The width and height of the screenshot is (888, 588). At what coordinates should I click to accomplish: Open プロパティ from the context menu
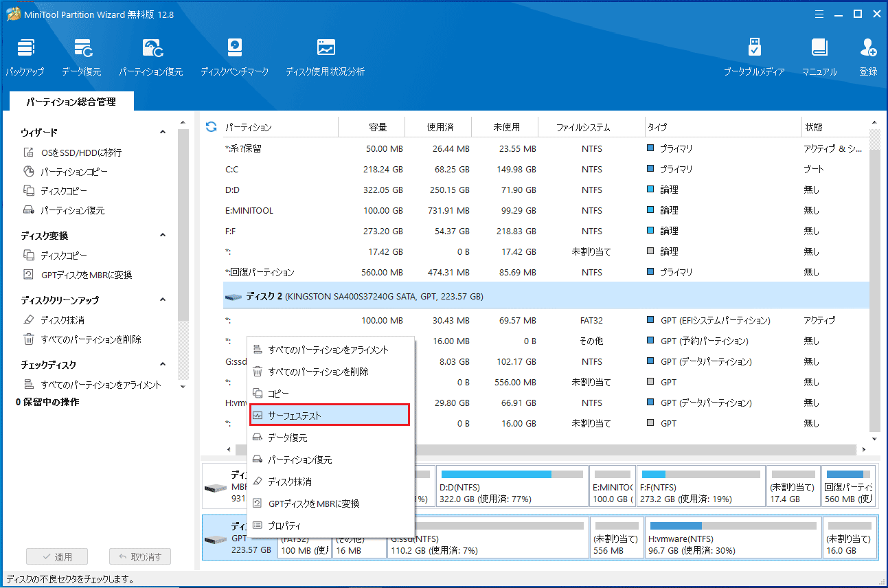pos(330,525)
